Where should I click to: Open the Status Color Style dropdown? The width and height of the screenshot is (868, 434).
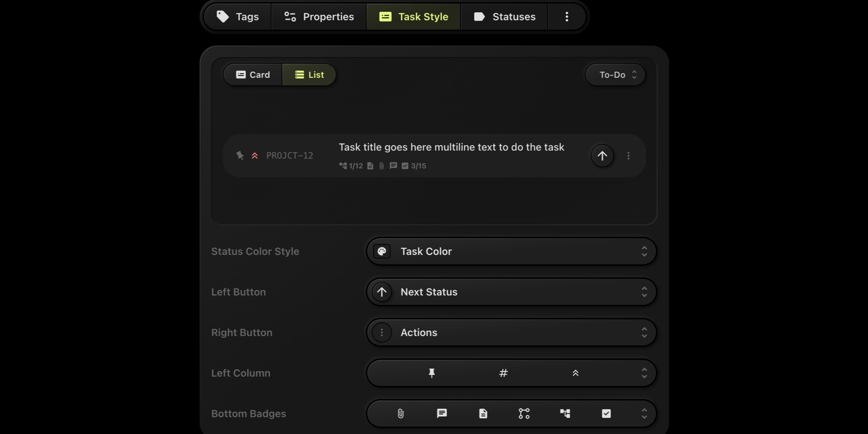511,251
